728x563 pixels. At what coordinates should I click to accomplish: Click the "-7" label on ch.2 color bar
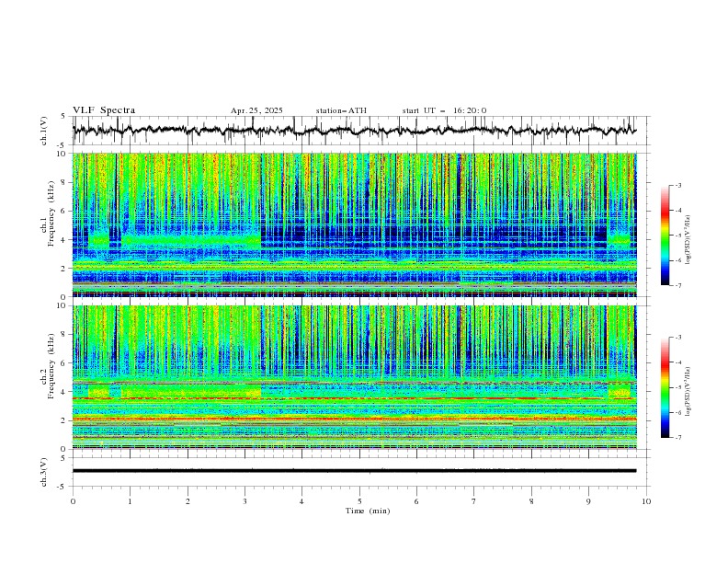click(x=677, y=438)
